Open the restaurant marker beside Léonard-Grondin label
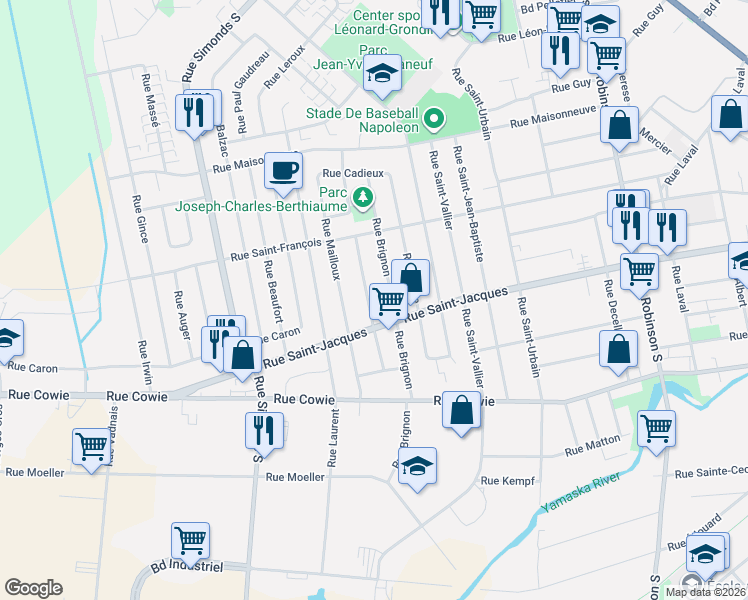 [440, 14]
